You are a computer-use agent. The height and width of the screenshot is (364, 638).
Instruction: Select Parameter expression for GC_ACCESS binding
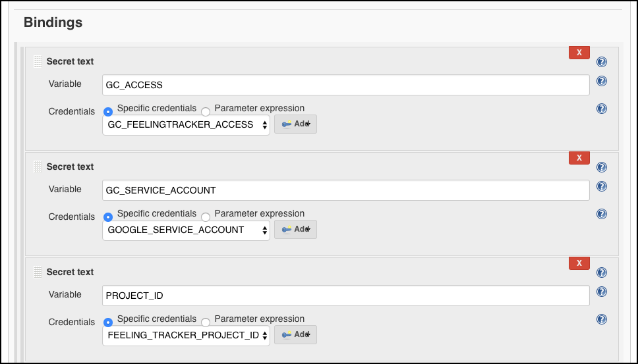[206, 111]
